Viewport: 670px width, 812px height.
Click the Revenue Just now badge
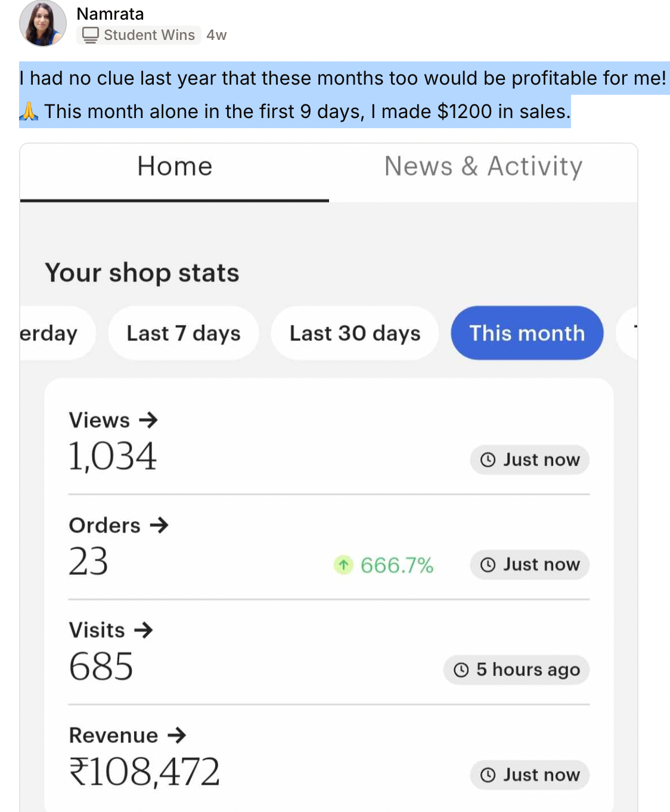tap(529, 774)
